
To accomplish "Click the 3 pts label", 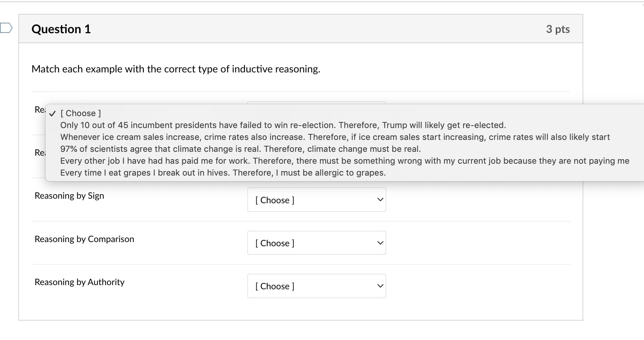I will click(x=558, y=29).
